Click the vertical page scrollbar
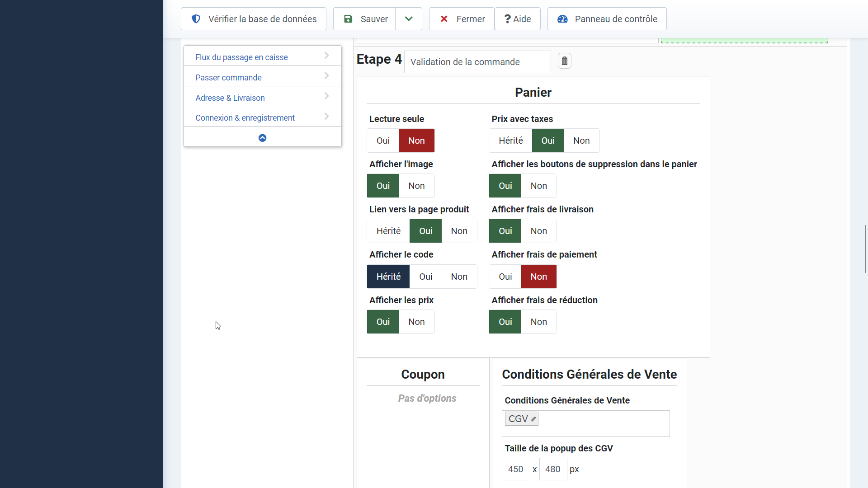This screenshot has height=488, width=868. (865, 249)
